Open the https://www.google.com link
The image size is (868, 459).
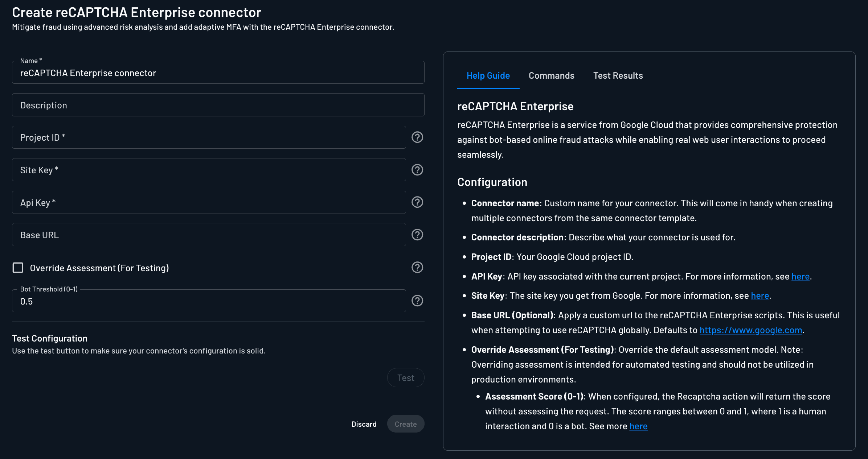pos(750,330)
